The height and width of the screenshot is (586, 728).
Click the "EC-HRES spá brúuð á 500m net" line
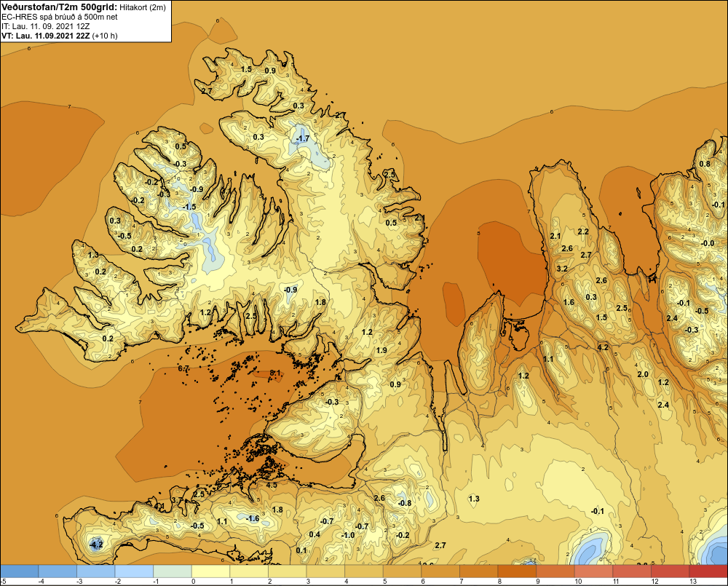pos(60,17)
